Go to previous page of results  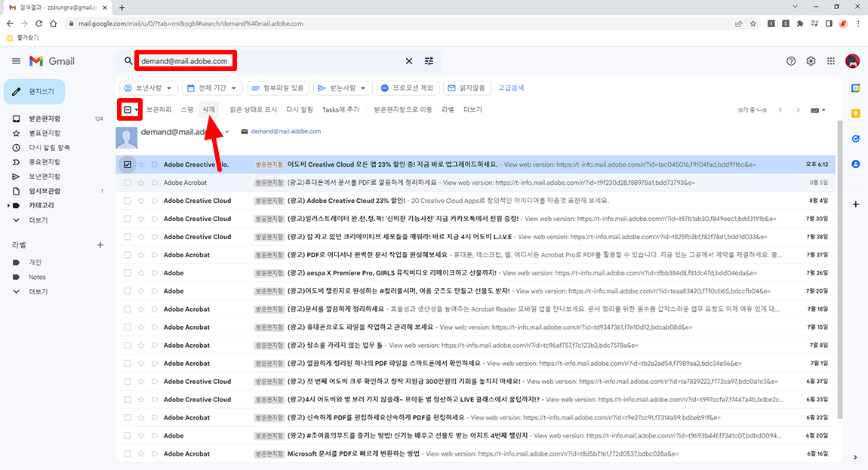780,109
